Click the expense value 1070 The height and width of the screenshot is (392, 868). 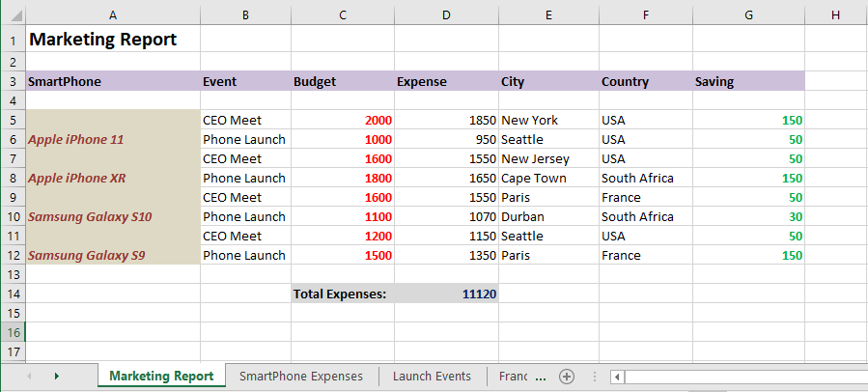(x=446, y=217)
